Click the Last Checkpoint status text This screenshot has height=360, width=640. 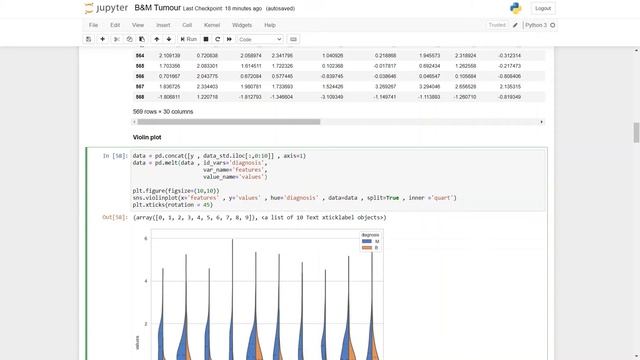coord(222,9)
